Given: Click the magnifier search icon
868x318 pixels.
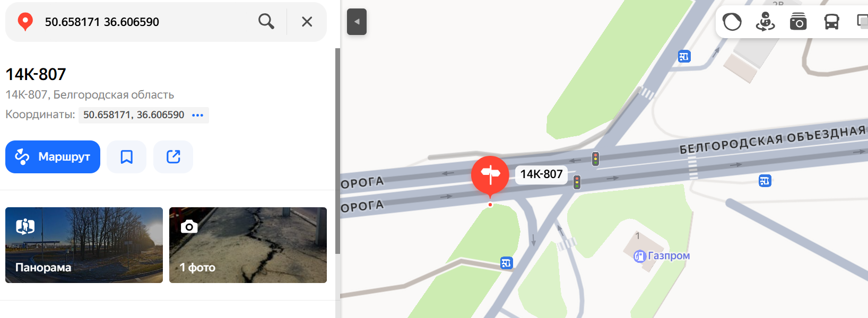Looking at the screenshot, I should click(266, 22).
